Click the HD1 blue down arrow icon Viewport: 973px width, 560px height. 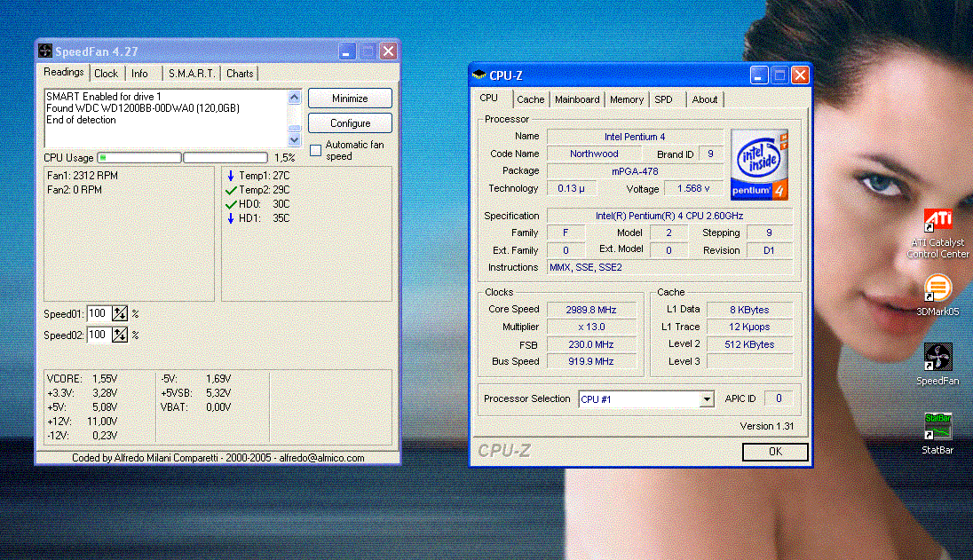[x=231, y=218]
